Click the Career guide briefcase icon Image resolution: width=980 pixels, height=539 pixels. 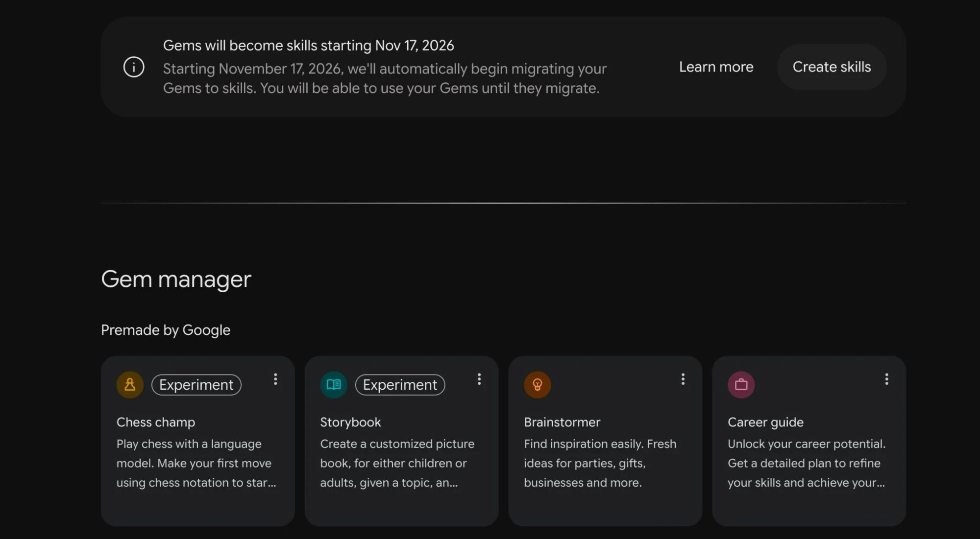[x=741, y=385]
